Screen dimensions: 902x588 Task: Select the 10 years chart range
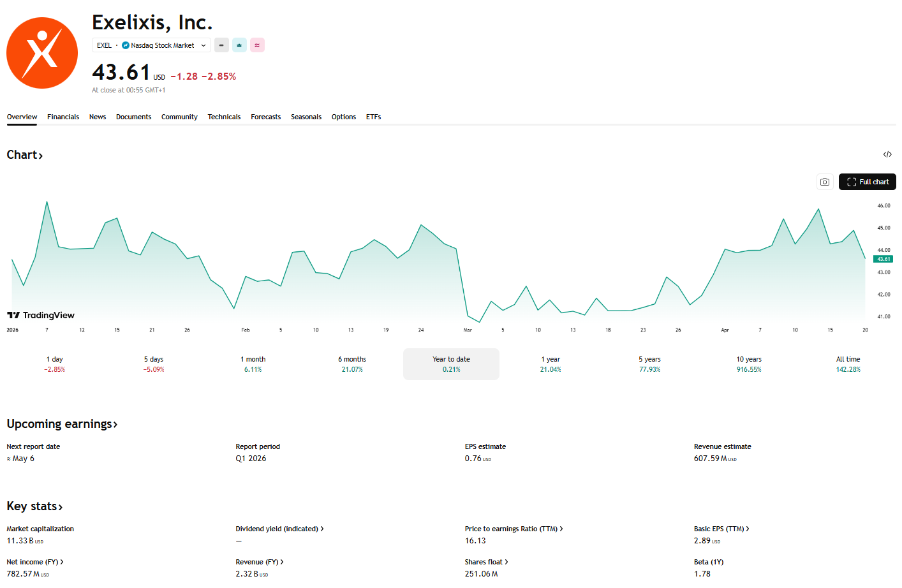(749, 364)
